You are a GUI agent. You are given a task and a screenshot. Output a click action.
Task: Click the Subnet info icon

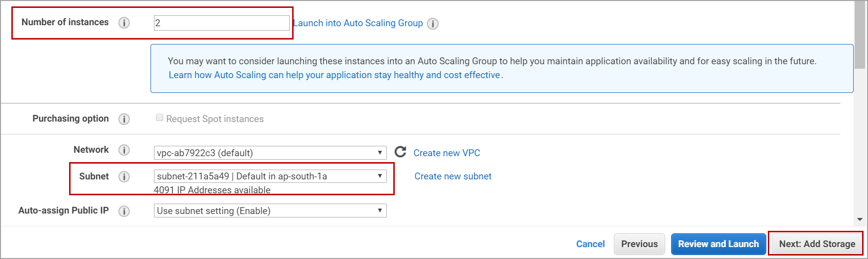point(124,176)
